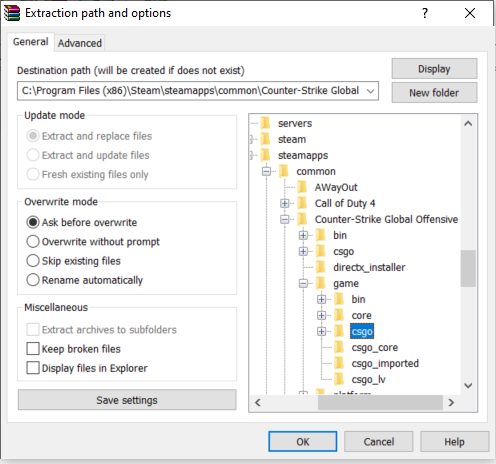
Task: Click the csgo_core folder icon
Action: click(339, 347)
